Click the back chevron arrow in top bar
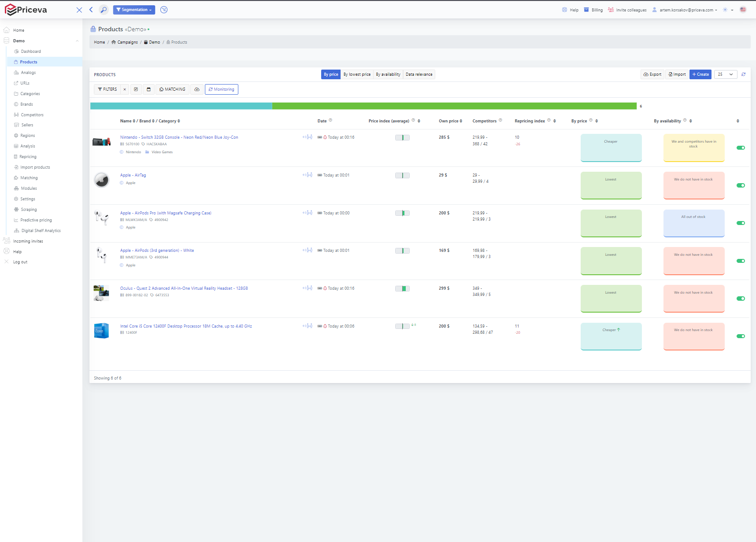 coord(91,10)
